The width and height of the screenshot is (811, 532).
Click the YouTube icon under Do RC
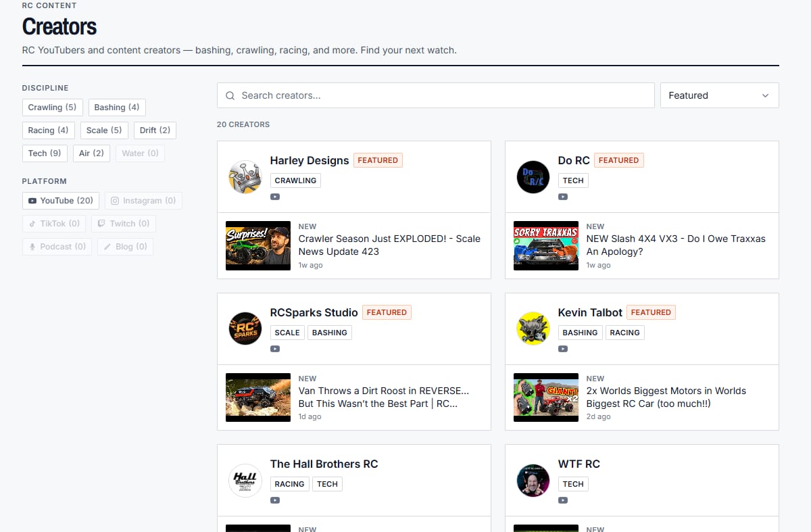click(563, 197)
